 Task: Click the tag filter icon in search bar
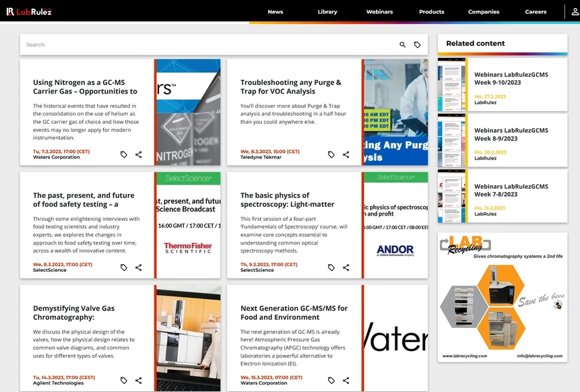pos(417,44)
